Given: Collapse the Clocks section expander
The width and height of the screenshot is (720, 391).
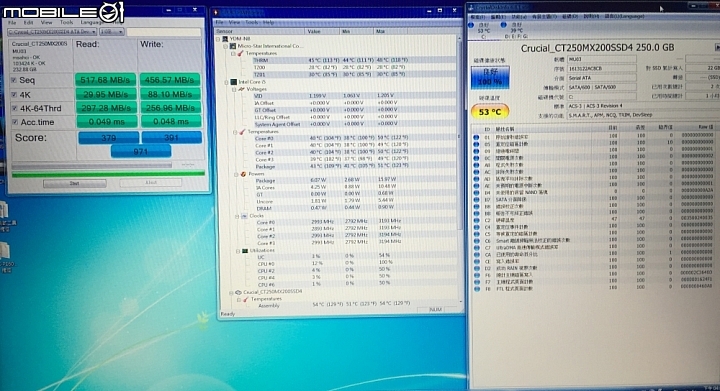Looking at the screenshot, I should (x=237, y=216).
